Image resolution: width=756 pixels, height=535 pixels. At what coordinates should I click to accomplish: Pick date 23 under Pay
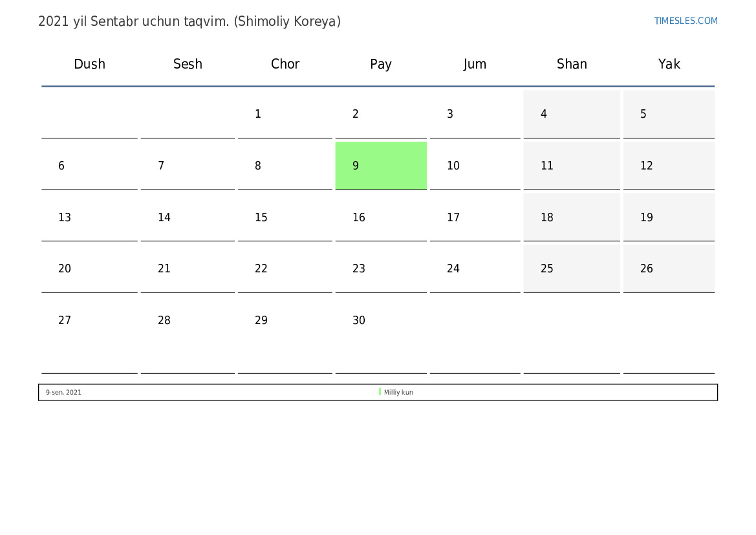[381, 268]
